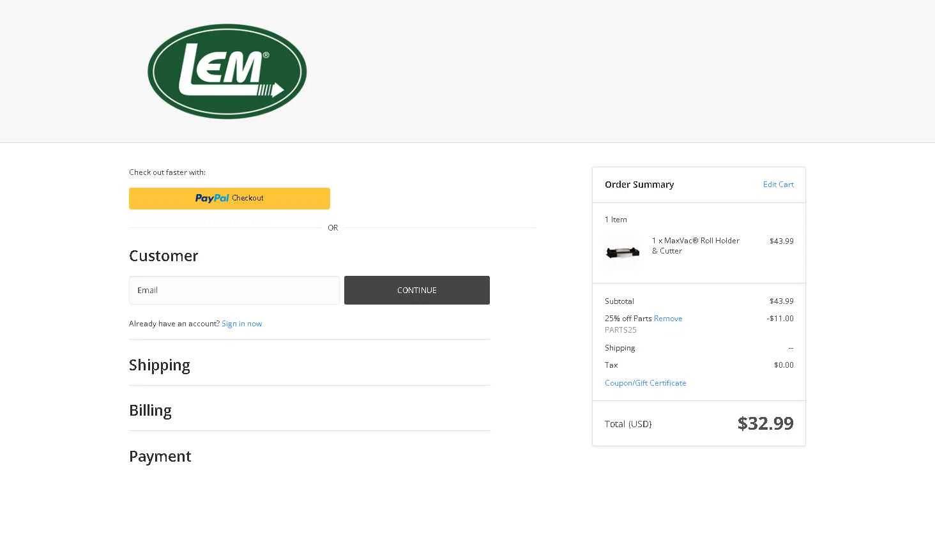Click the Tax amount $0.00
Screen dimensions: 935x560
click(784, 365)
